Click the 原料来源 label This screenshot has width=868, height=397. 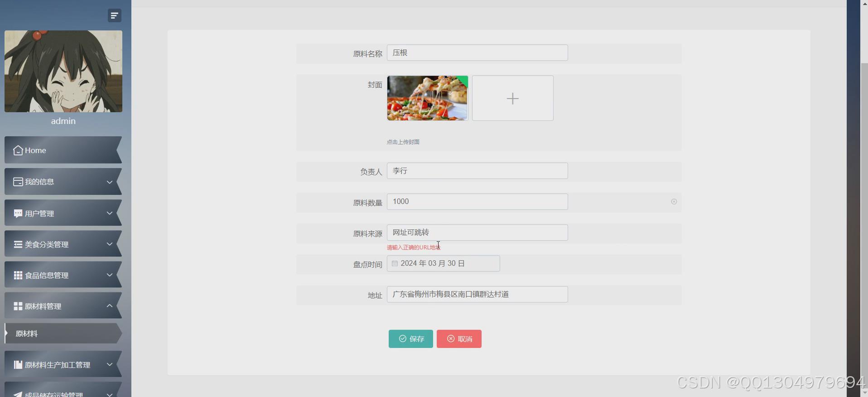click(x=367, y=234)
